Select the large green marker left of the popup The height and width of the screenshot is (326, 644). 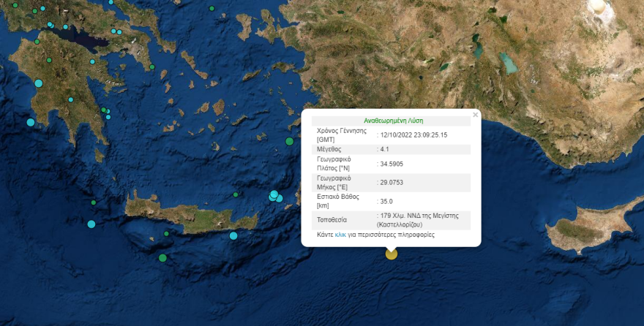(290, 142)
